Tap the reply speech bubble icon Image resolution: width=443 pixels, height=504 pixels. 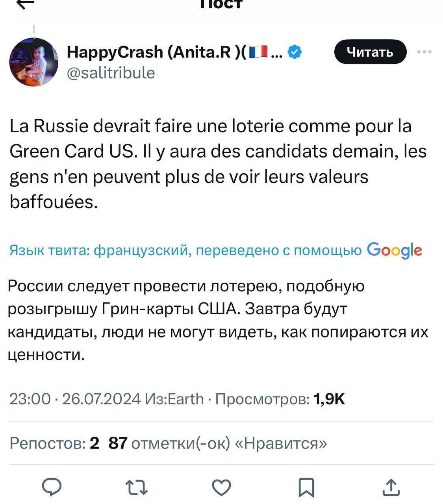coord(52,487)
